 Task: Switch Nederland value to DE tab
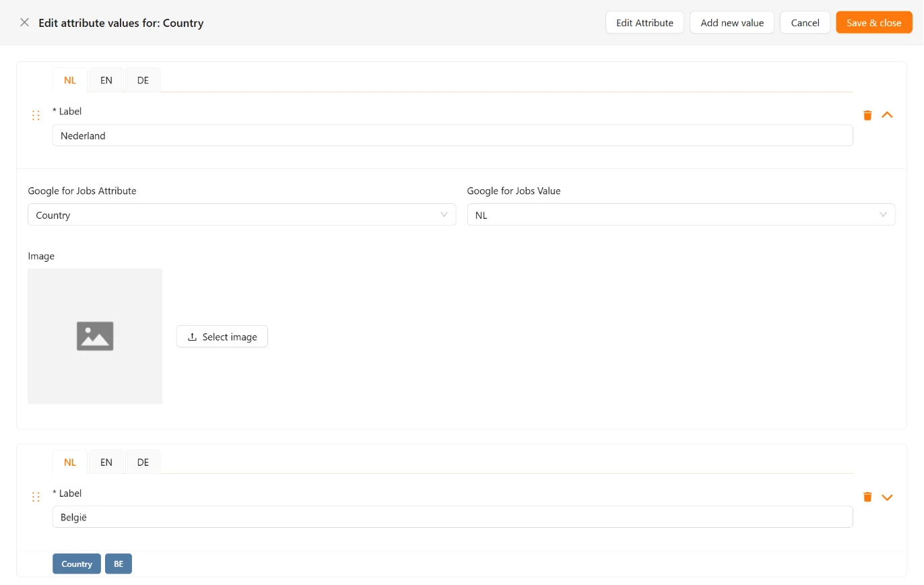coord(143,80)
